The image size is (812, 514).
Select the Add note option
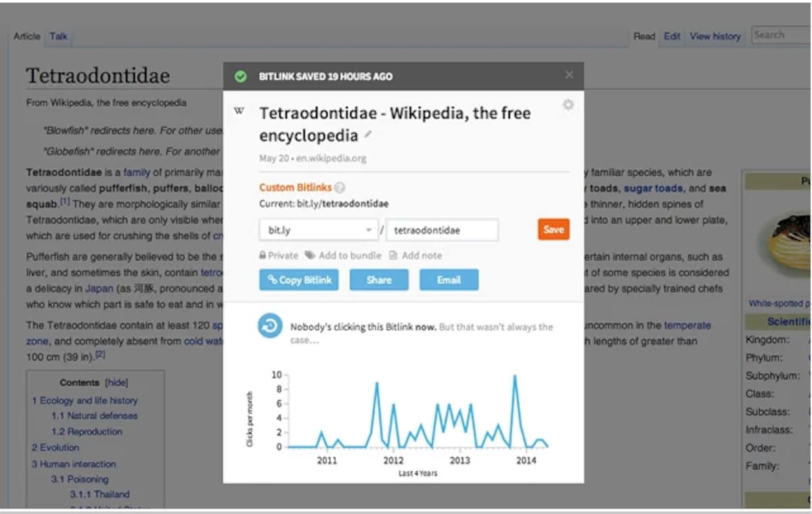[415, 256]
